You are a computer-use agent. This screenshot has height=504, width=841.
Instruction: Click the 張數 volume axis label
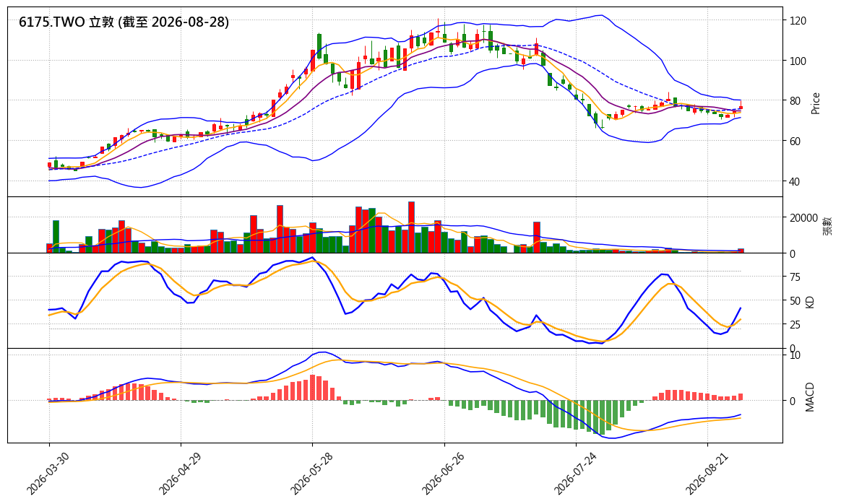coord(828,226)
